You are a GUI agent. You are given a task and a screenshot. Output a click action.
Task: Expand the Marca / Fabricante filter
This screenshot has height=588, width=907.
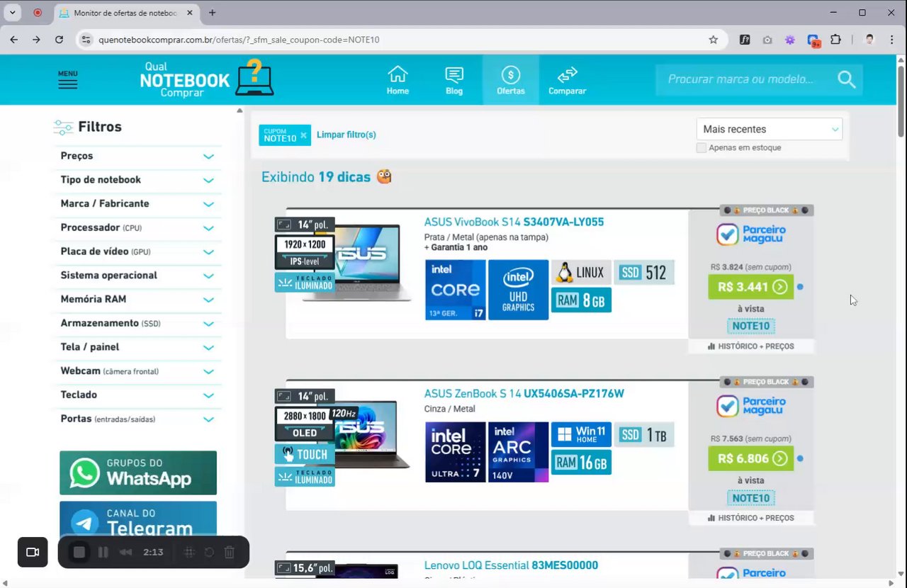(137, 204)
